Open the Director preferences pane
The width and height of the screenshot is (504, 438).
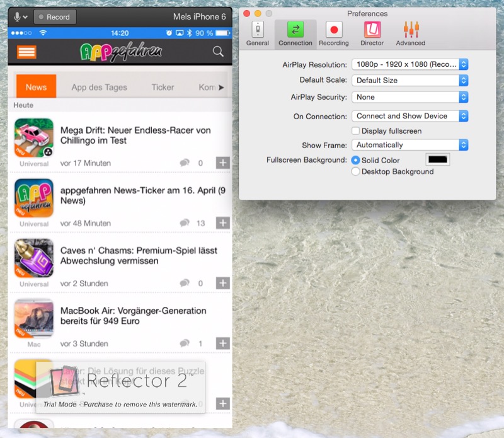click(x=372, y=34)
